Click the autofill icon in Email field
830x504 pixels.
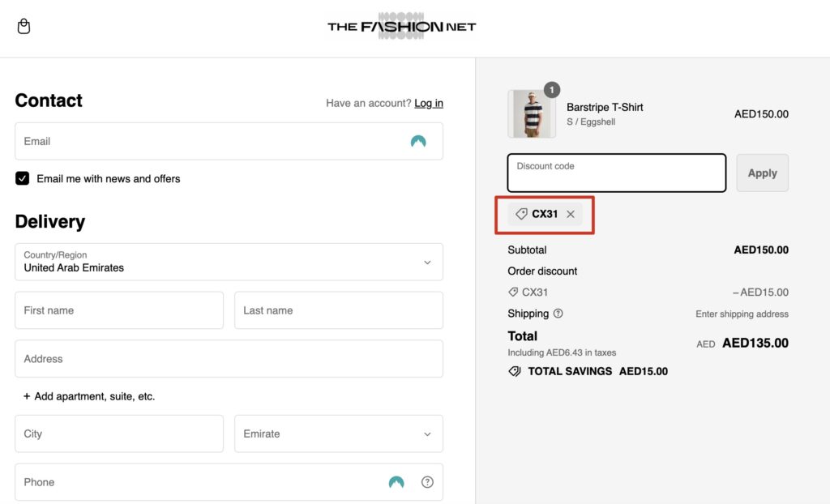pos(418,142)
